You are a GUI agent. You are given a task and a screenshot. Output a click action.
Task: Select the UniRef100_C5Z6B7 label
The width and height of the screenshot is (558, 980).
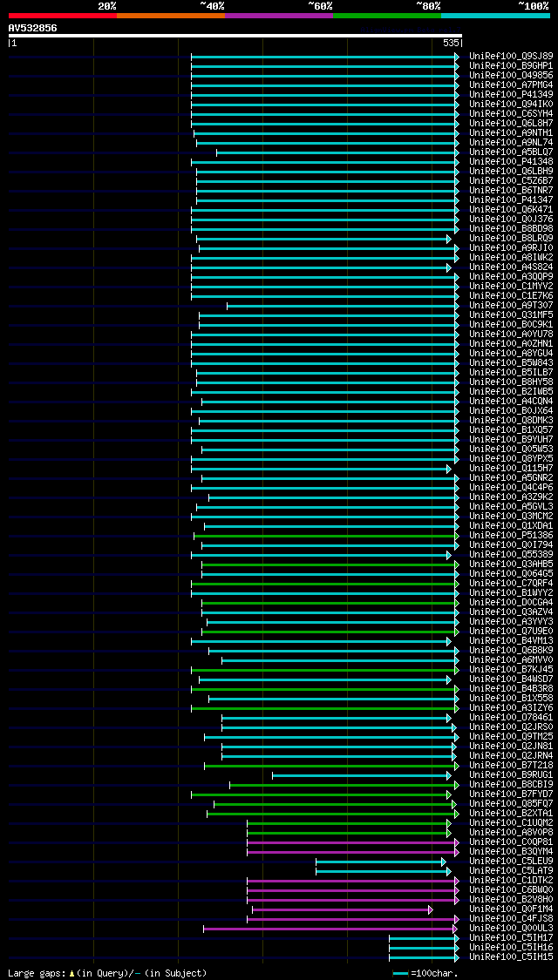511,180
